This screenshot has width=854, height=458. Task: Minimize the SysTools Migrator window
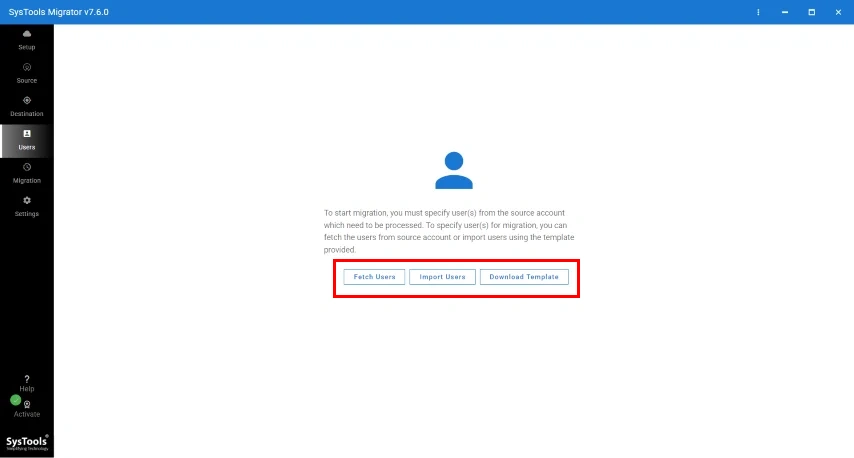(785, 12)
